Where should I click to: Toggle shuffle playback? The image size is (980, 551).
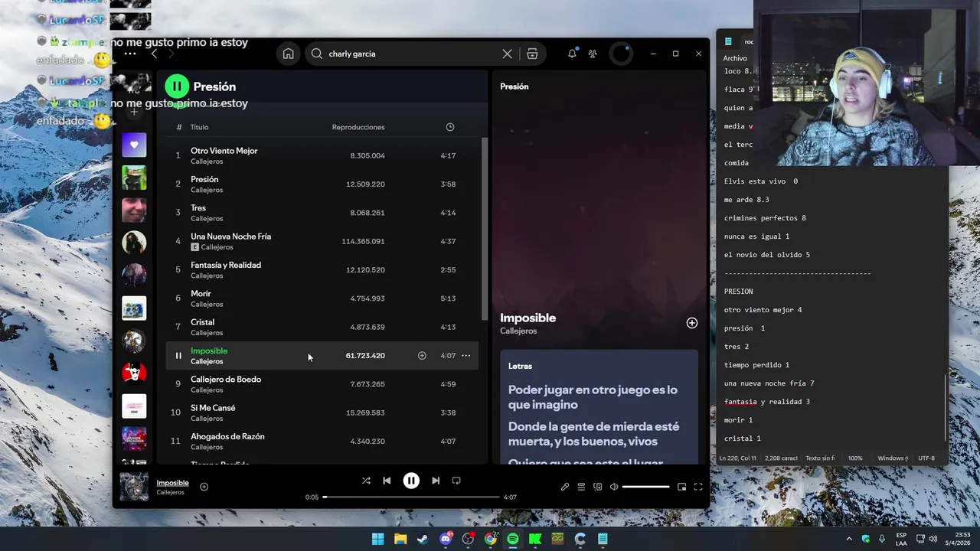366,481
